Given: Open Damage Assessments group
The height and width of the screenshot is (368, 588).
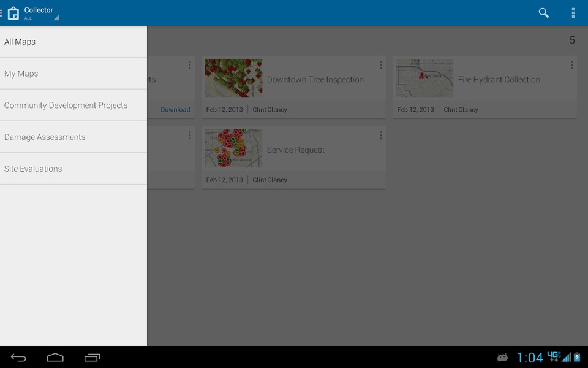Looking at the screenshot, I should [73, 137].
